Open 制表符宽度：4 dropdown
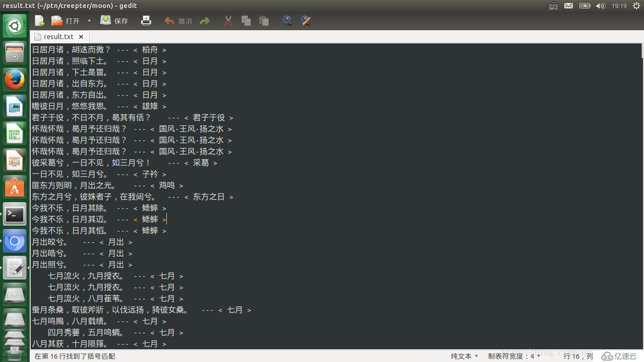Viewport: 644px width, 362px height. point(514,356)
